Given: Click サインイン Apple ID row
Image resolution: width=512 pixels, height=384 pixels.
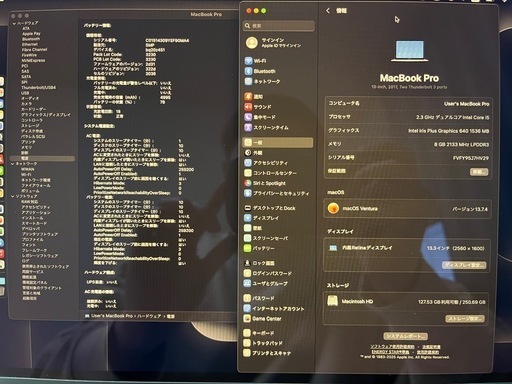Looking at the screenshot, I should pos(279,43).
